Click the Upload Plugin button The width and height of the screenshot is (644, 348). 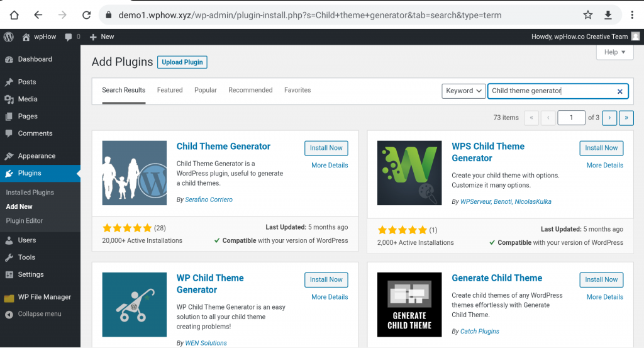tap(182, 62)
